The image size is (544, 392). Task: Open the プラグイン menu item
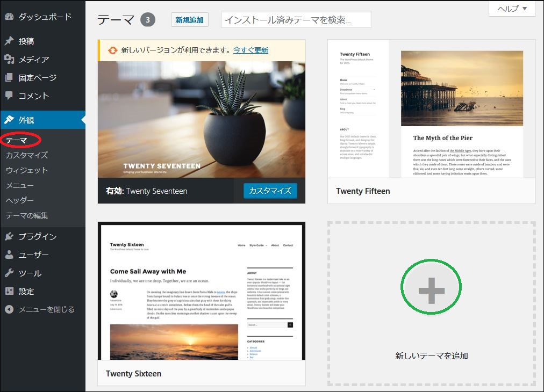[42, 236]
